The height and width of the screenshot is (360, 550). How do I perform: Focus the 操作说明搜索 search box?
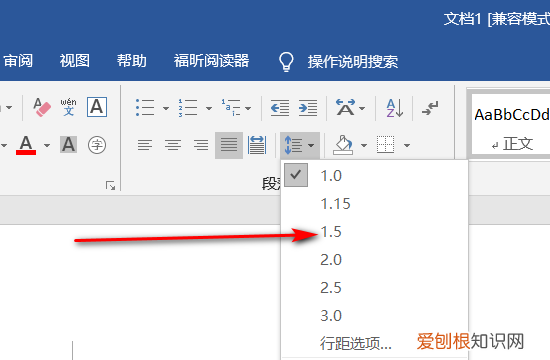[353, 62]
